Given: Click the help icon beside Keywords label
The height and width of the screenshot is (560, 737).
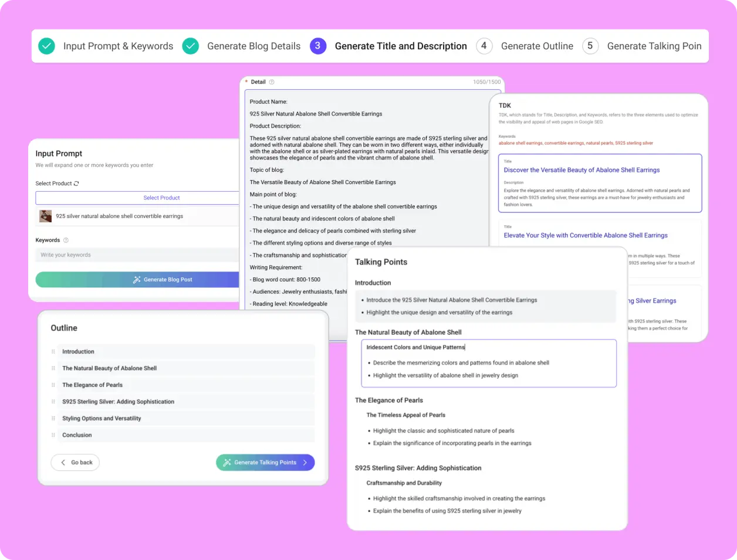Looking at the screenshot, I should 66,240.
